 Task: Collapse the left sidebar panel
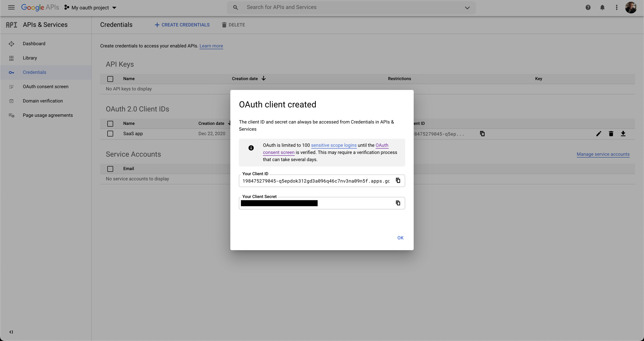(x=11, y=332)
